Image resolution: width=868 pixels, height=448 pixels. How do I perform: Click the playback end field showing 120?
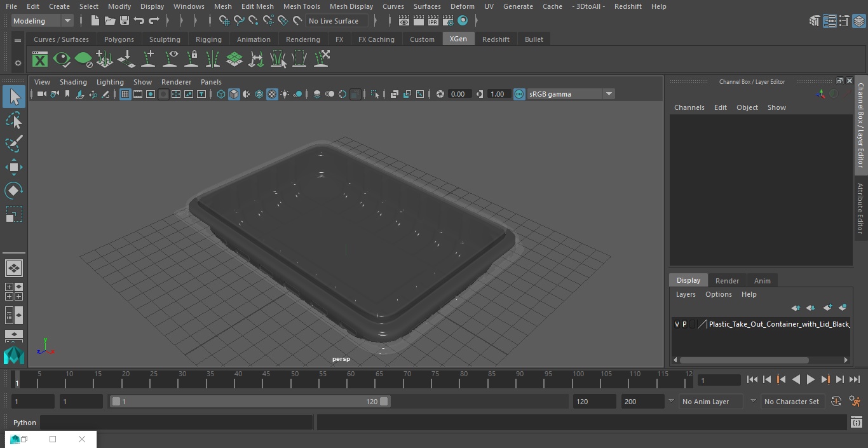pyautogui.click(x=594, y=402)
